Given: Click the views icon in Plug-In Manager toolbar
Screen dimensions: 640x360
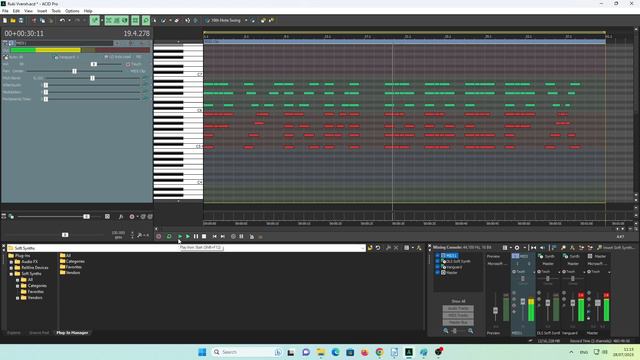Looking at the screenshot, I should click(407, 248).
